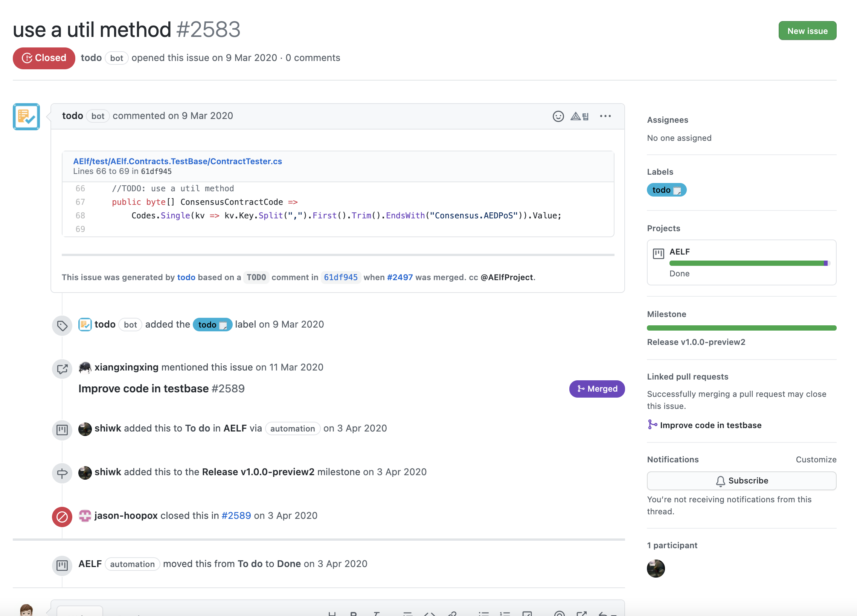Click AELF project link in shiwk event
857x616 pixels.
coord(235,428)
